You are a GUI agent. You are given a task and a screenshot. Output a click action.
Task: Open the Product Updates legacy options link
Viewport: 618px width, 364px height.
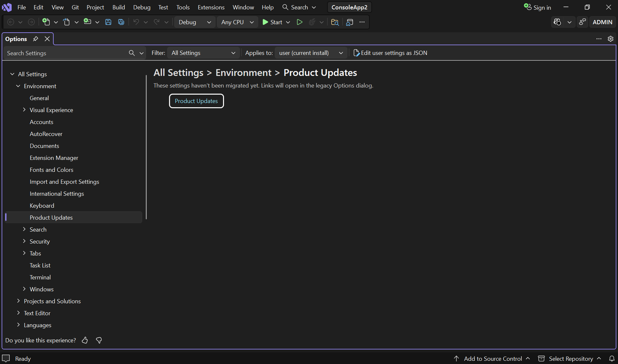(197, 101)
